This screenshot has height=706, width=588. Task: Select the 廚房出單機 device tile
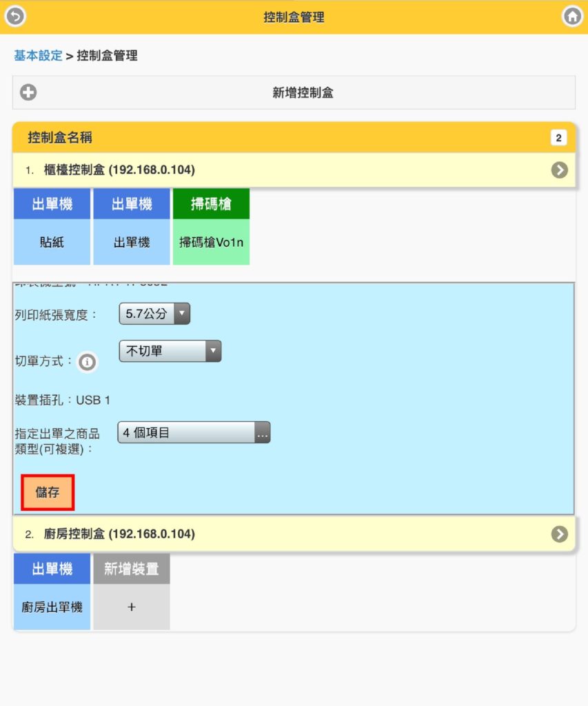[52, 592]
